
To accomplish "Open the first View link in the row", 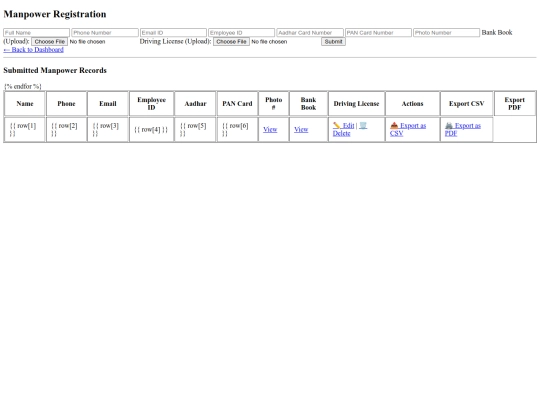I will click(x=270, y=129).
